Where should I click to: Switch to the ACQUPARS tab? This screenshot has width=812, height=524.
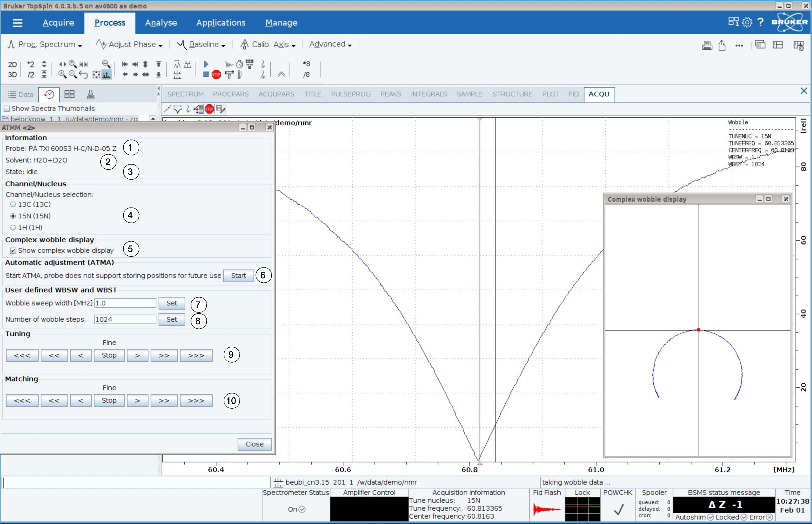tap(276, 94)
